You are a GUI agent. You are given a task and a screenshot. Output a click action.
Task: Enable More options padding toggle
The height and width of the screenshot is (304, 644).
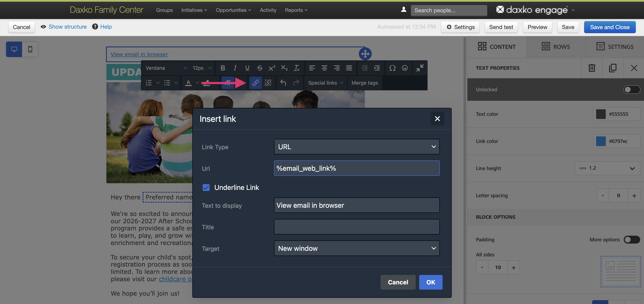[x=632, y=239]
